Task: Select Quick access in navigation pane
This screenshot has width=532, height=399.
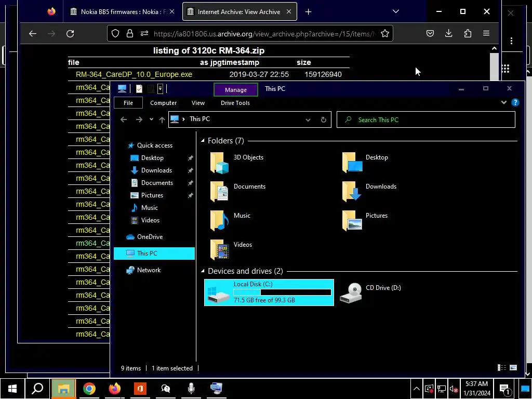Action: pyautogui.click(x=155, y=145)
